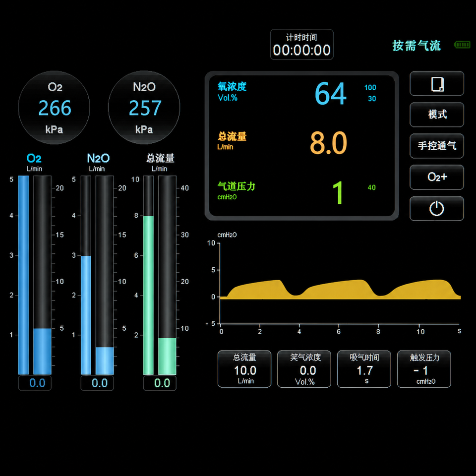476x476 pixels.
Task: Tap the green 总流量 0-10 L/min bar
Action: [148, 275]
